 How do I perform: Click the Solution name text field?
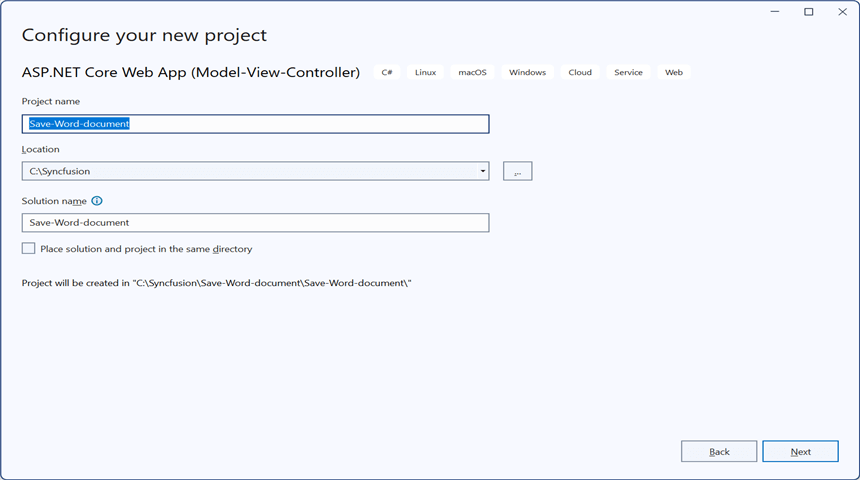click(x=256, y=223)
